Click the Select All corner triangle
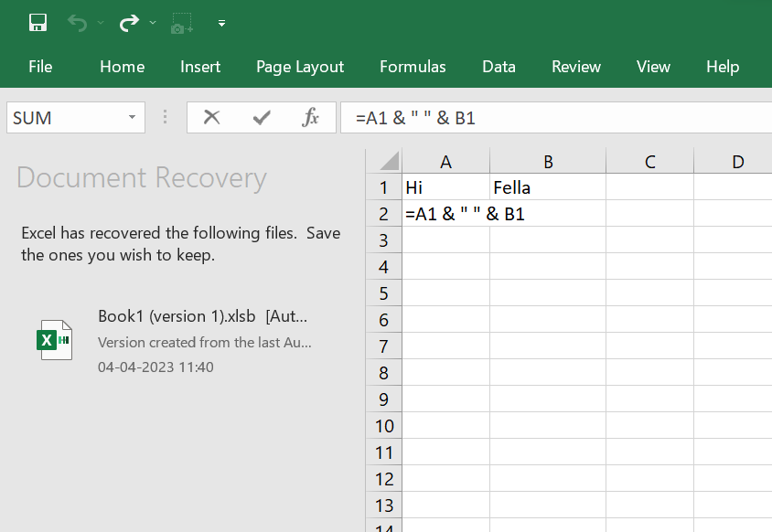772x532 pixels. (x=390, y=161)
